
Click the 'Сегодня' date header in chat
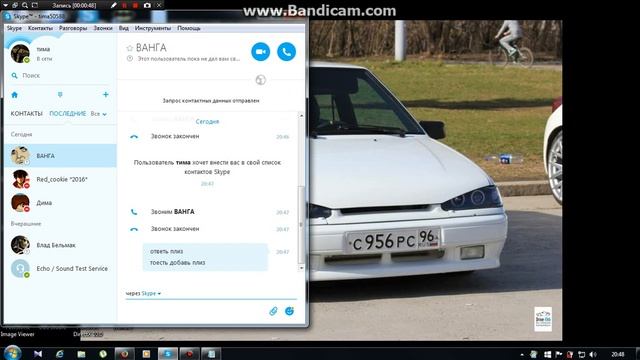(x=207, y=121)
